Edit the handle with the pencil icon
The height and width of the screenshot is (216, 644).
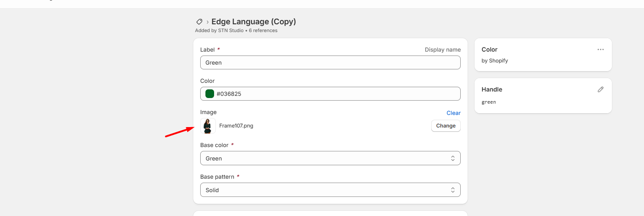point(600,89)
